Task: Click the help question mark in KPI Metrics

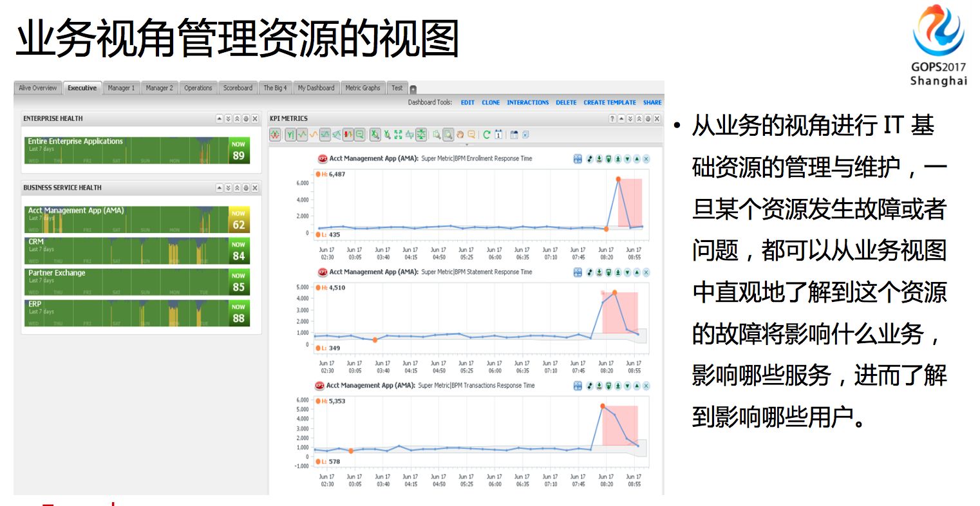Action: point(612,119)
